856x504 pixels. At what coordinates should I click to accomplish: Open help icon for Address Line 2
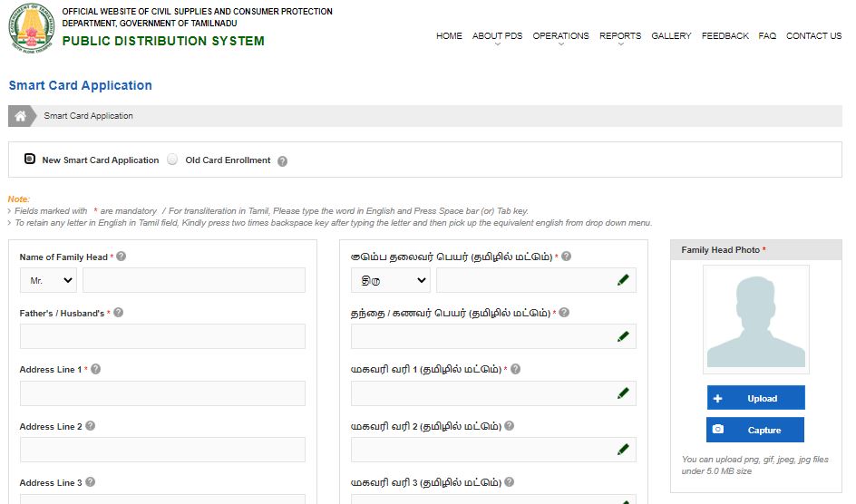coord(90,425)
